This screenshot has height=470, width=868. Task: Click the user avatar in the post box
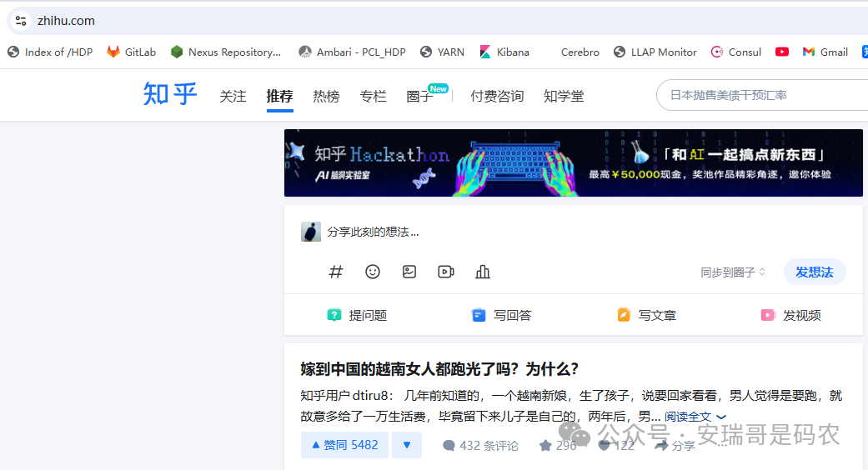pyautogui.click(x=310, y=232)
